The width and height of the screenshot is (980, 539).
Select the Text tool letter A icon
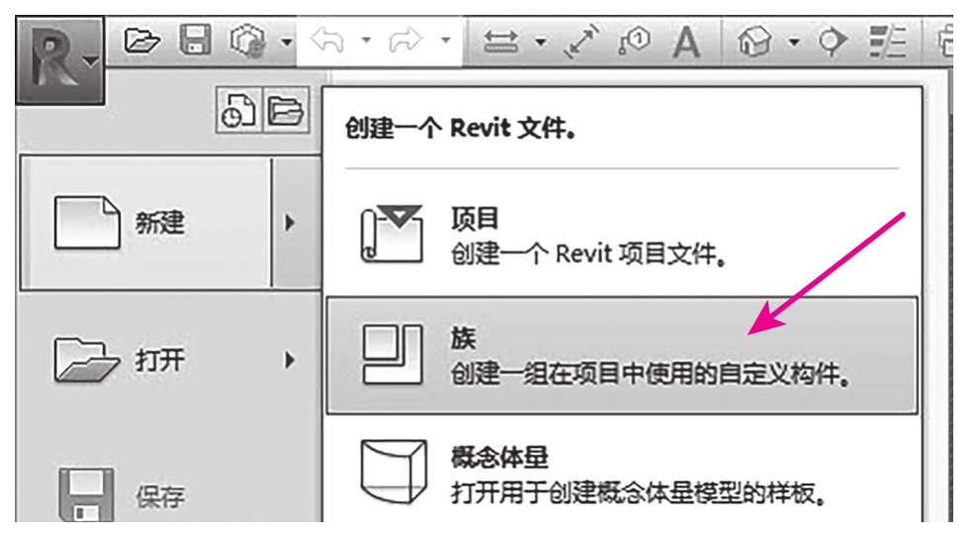click(686, 43)
